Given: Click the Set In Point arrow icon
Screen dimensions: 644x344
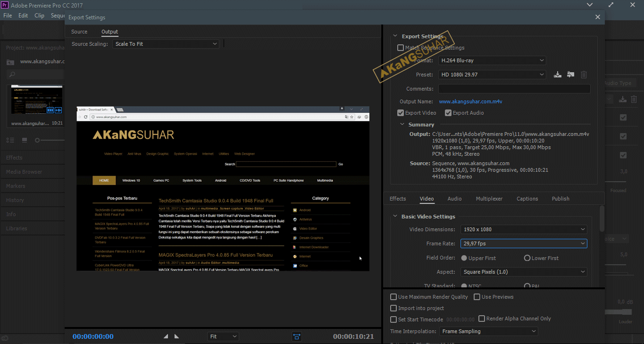Looking at the screenshot, I should 166,336.
